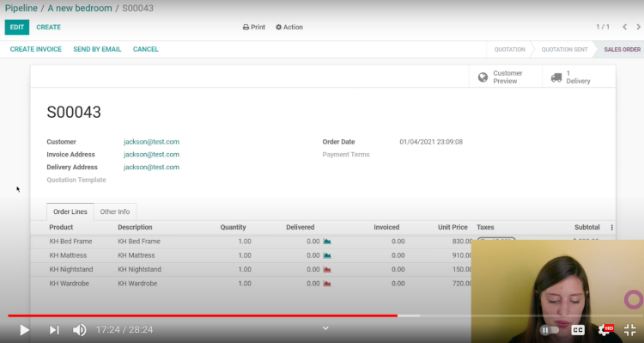Open the column options kebab menu
Image resolution: width=644 pixels, height=343 pixels.
611,228
